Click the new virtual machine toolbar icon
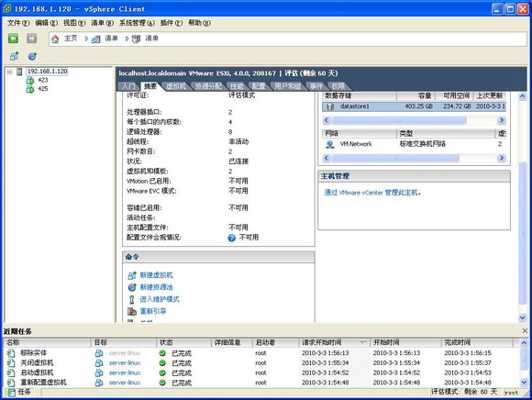532x400 pixels. click(x=15, y=56)
